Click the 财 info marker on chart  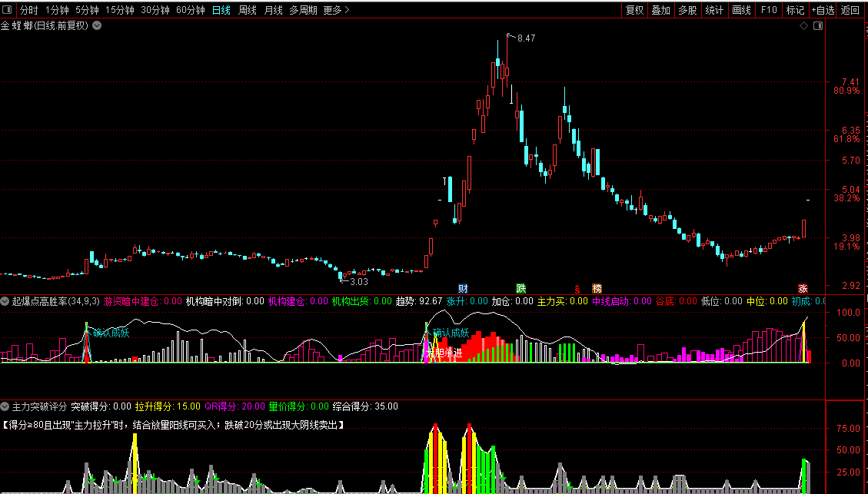(x=463, y=288)
